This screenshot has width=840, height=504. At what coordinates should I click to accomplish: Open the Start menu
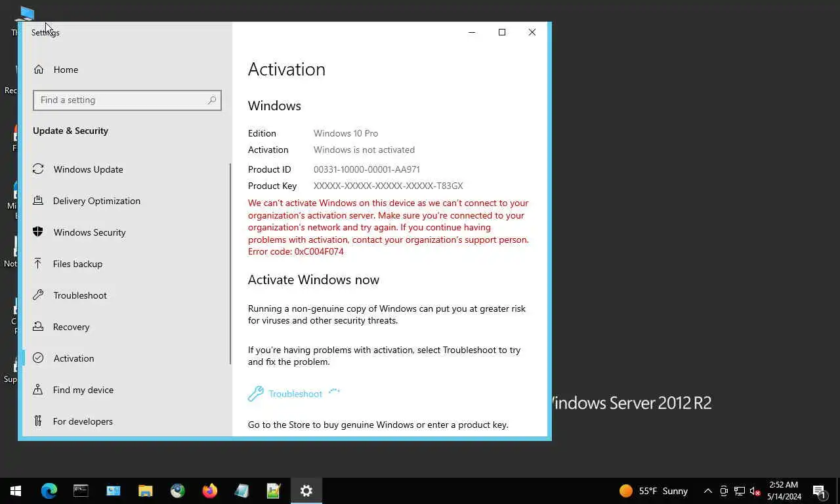point(16,491)
